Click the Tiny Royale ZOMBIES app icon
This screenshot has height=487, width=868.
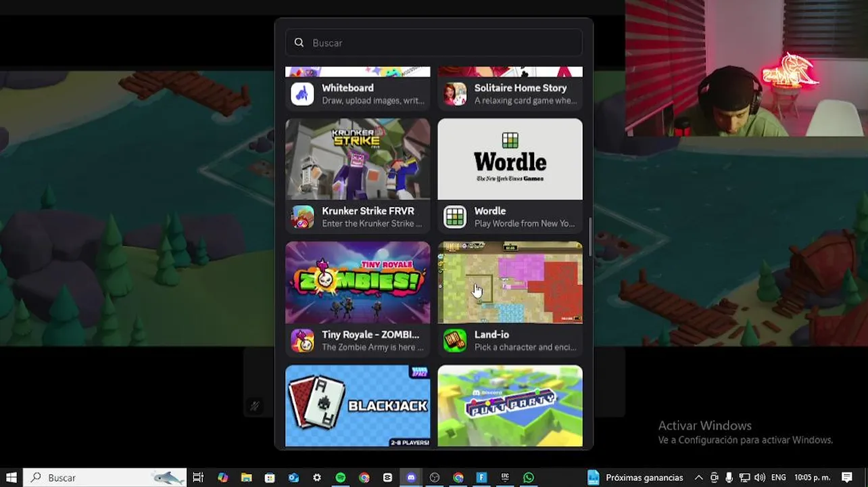[x=302, y=340]
